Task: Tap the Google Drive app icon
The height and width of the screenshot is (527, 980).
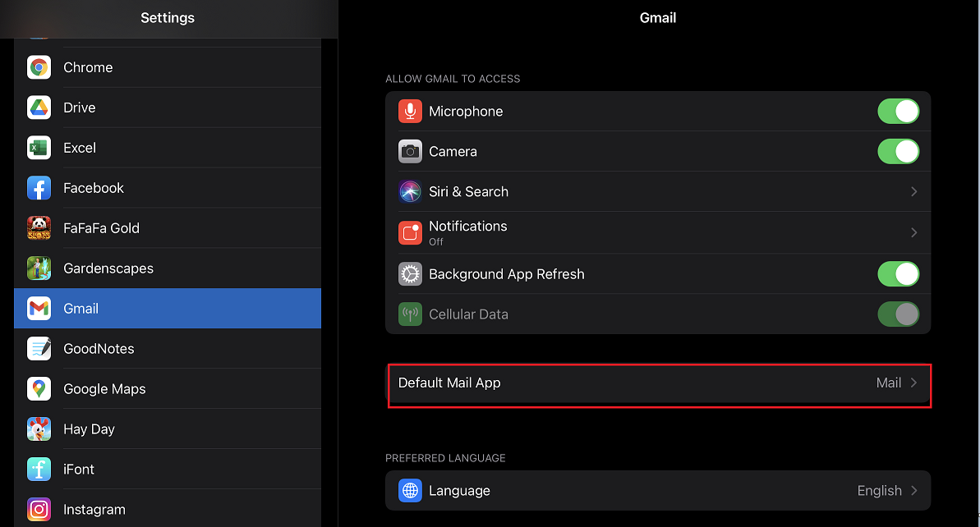Action: coord(39,108)
